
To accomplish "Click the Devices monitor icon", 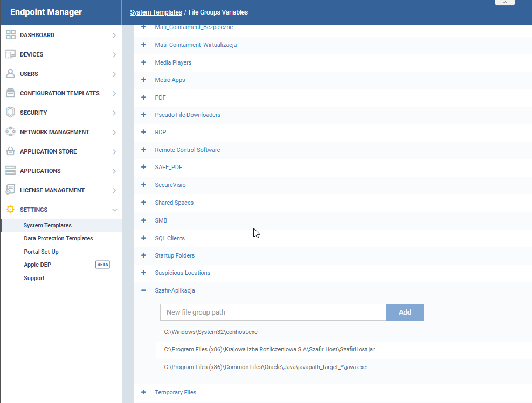I will [10, 54].
